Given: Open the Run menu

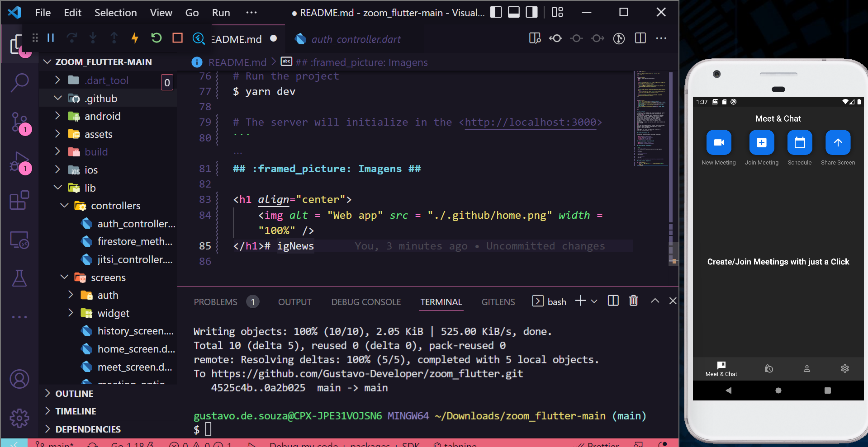Looking at the screenshot, I should pos(221,13).
